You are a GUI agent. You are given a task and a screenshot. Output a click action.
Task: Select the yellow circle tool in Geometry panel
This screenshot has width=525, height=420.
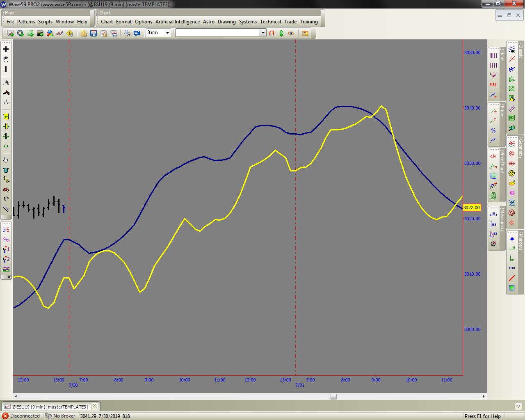point(512,173)
